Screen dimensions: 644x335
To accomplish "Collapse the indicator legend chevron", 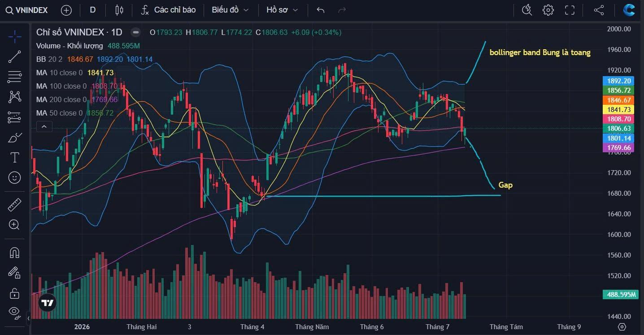I will [44, 127].
